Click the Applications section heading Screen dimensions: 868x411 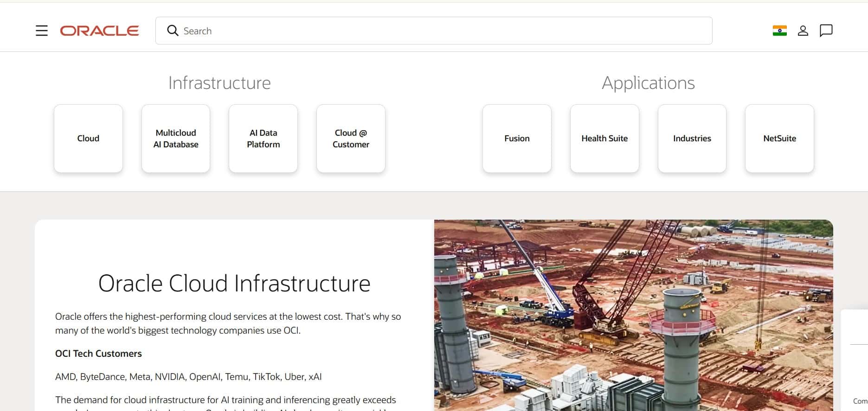648,83
